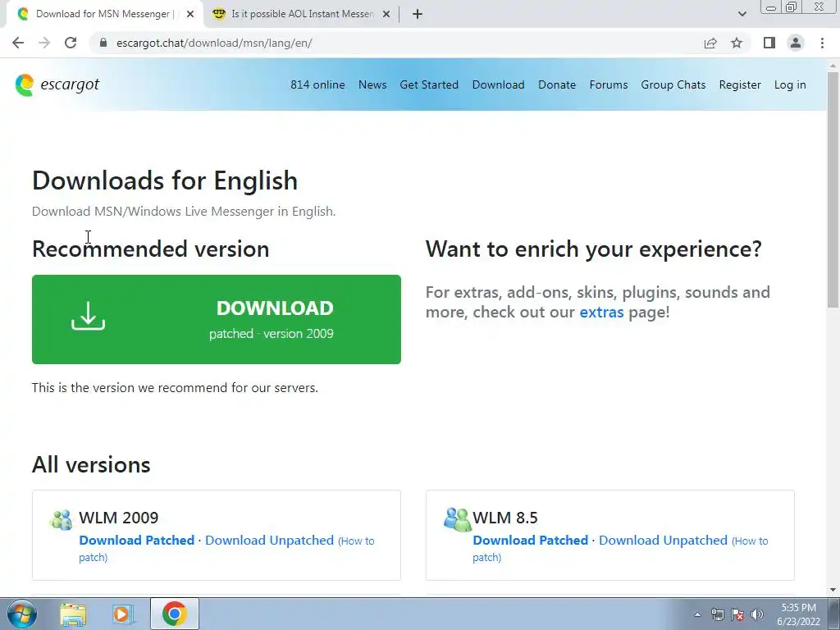
Task: Switch to the Download for MSN Messenger tab
Action: (104, 14)
